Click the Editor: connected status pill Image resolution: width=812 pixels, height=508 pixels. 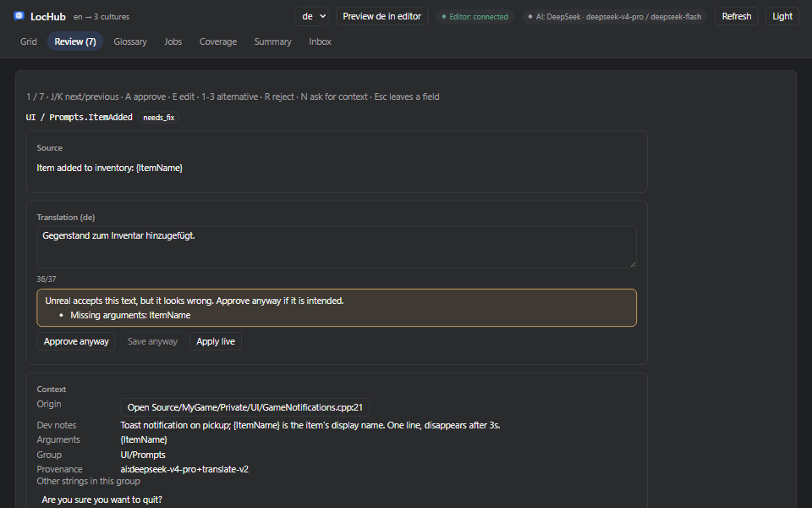[x=475, y=17]
